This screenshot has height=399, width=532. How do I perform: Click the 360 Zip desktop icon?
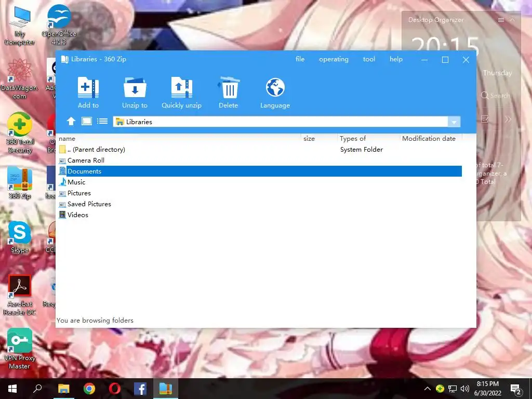(x=20, y=182)
